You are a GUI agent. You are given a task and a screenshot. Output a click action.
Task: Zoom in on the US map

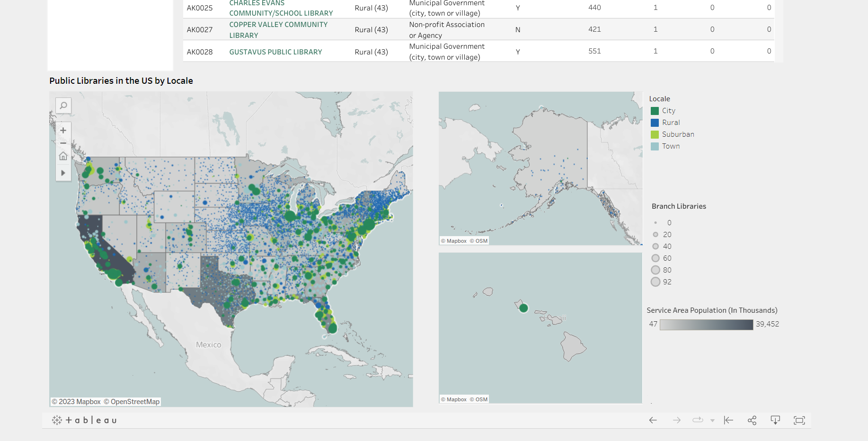[x=63, y=131]
